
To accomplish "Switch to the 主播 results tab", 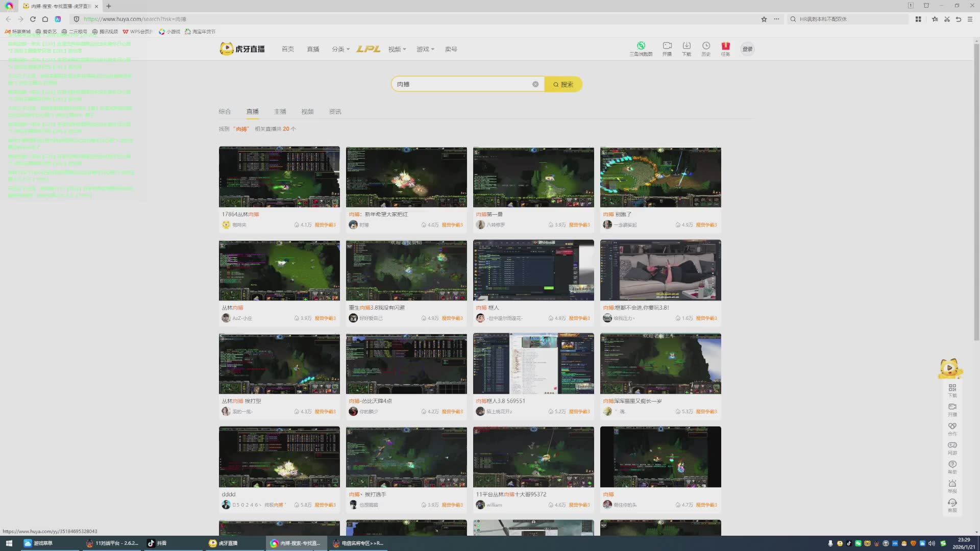I will pyautogui.click(x=280, y=112).
